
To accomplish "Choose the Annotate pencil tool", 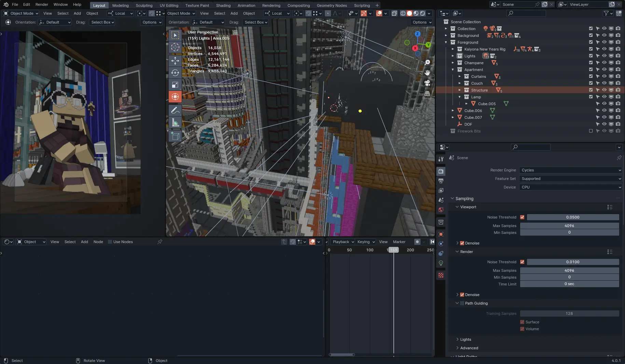I will pos(175,110).
